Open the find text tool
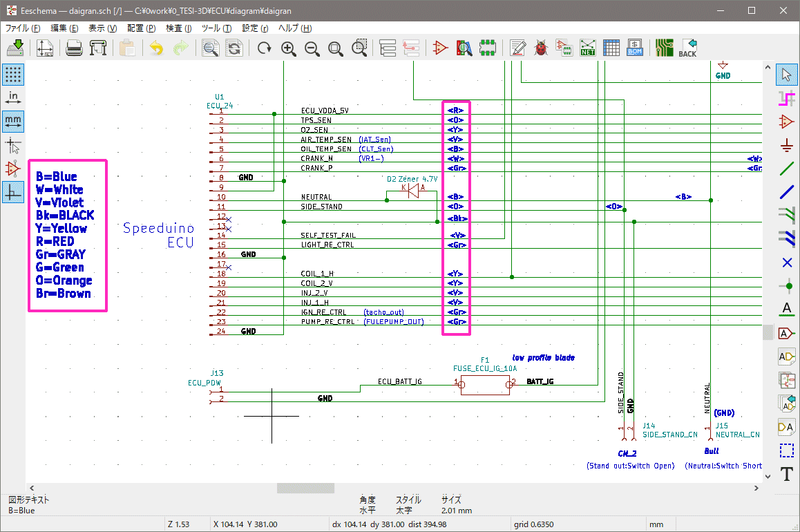800x532 pixels. click(210, 48)
